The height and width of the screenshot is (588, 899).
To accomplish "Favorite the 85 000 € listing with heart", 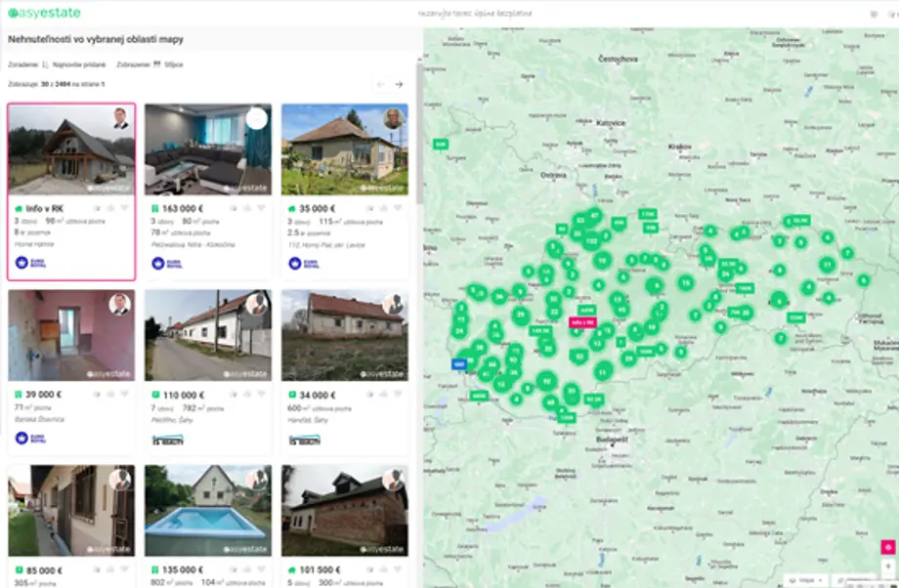I will tap(124, 569).
